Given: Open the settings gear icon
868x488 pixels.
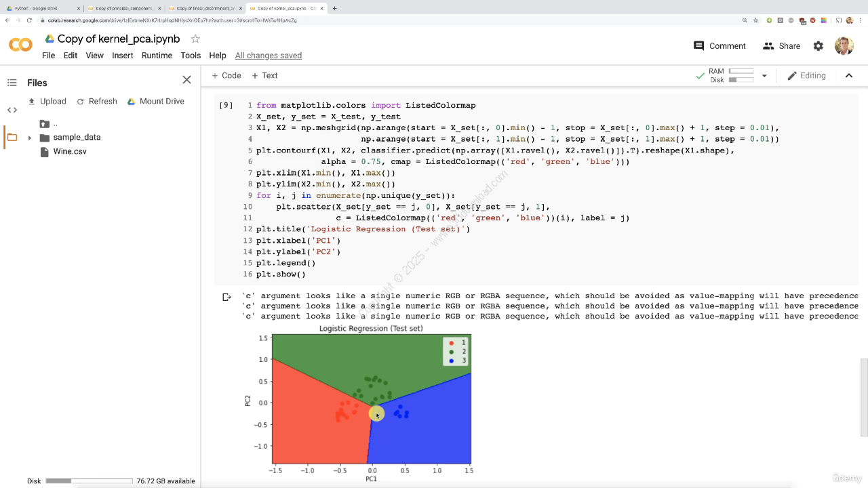Looking at the screenshot, I should tap(818, 46).
